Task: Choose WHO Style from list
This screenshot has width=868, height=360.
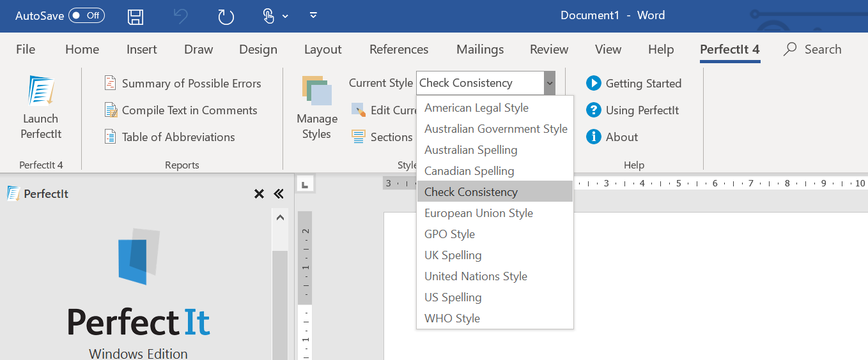Action: (x=495, y=319)
